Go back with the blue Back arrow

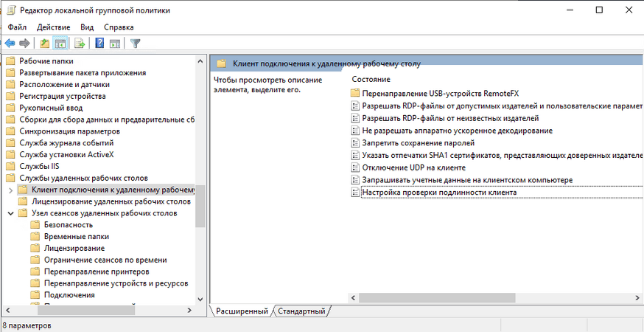10,44
